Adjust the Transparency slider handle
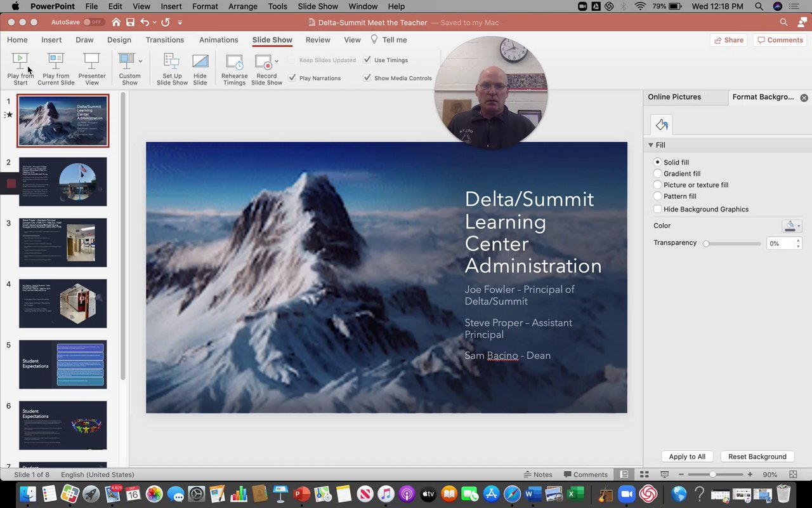 pos(706,243)
